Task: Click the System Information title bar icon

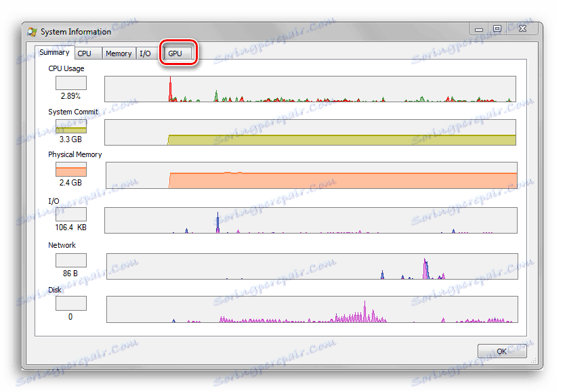Action: point(32,32)
